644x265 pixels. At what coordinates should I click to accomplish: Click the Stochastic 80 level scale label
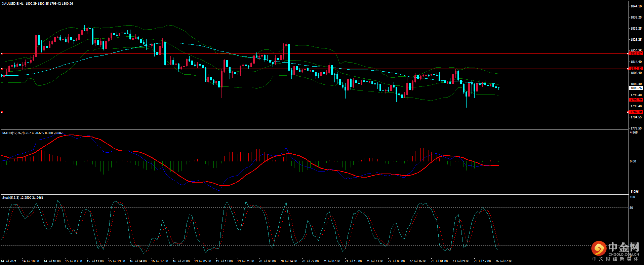click(x=631, y=208)
